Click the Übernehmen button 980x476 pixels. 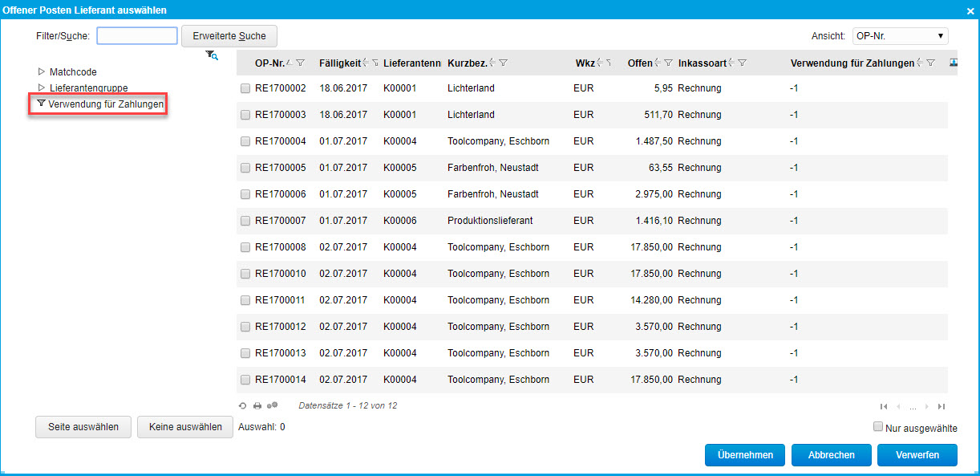pos(745,455)
